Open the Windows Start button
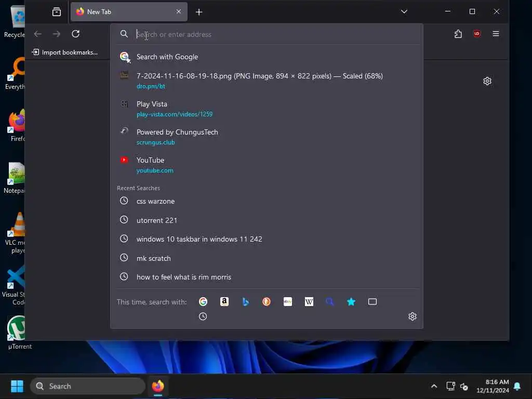This screenshot has height=399, width=532. click(17, 386)
